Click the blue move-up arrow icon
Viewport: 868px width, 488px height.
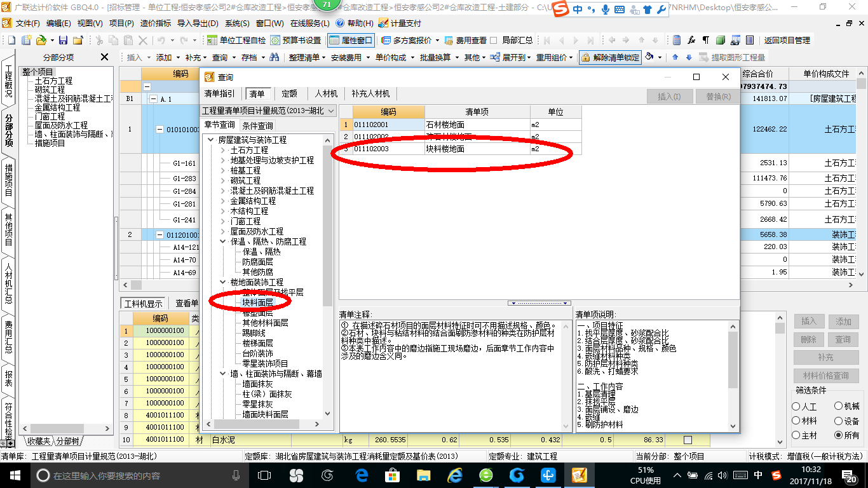click(675, 57)
